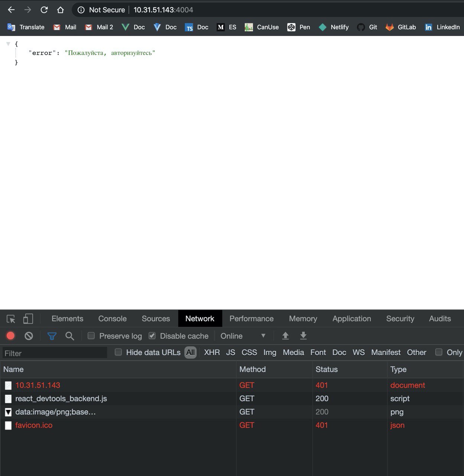
Task: Go back with the browser back arrow
Action: 12,10
